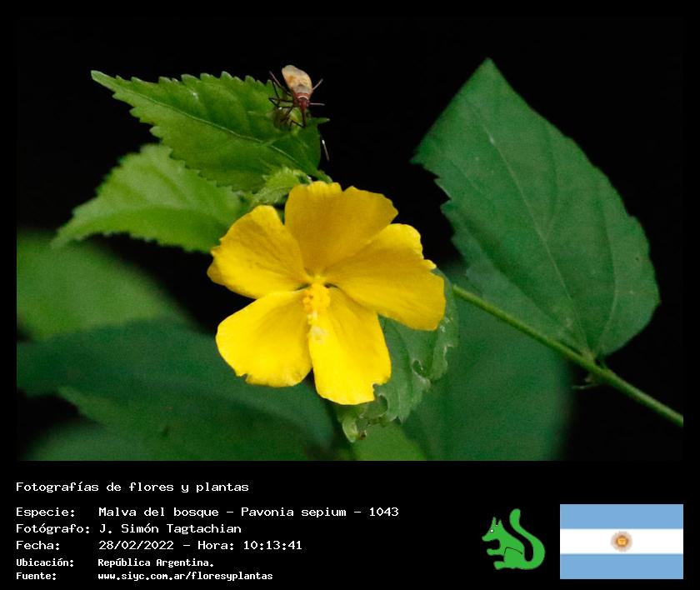The width and height of the screenshot is (700, 590).
Task: Click the top blue stripe of the flag
Action: (621, 516)
